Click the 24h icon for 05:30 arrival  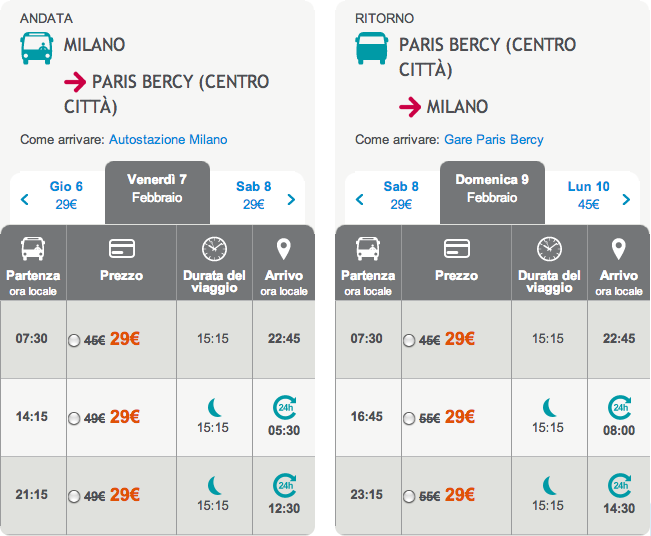coord(284,407)
